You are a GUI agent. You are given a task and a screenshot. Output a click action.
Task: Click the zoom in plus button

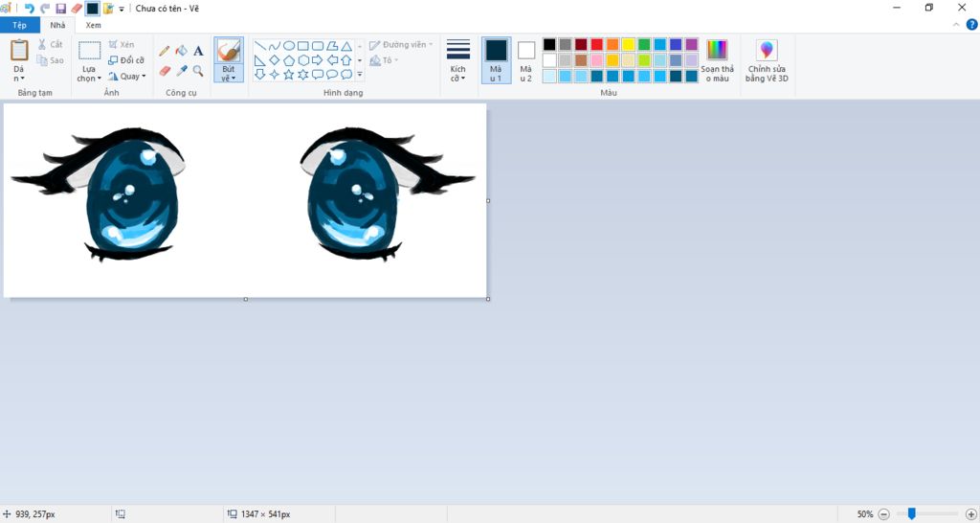pos(970,514)
